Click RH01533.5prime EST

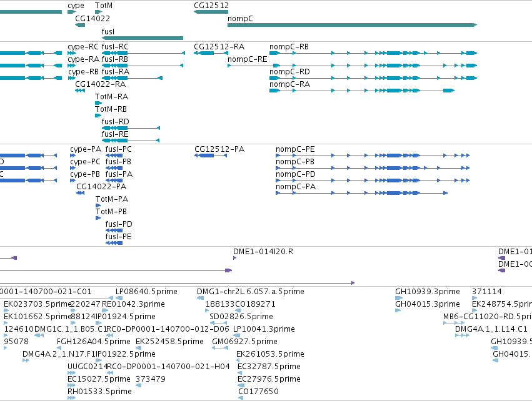71,398
